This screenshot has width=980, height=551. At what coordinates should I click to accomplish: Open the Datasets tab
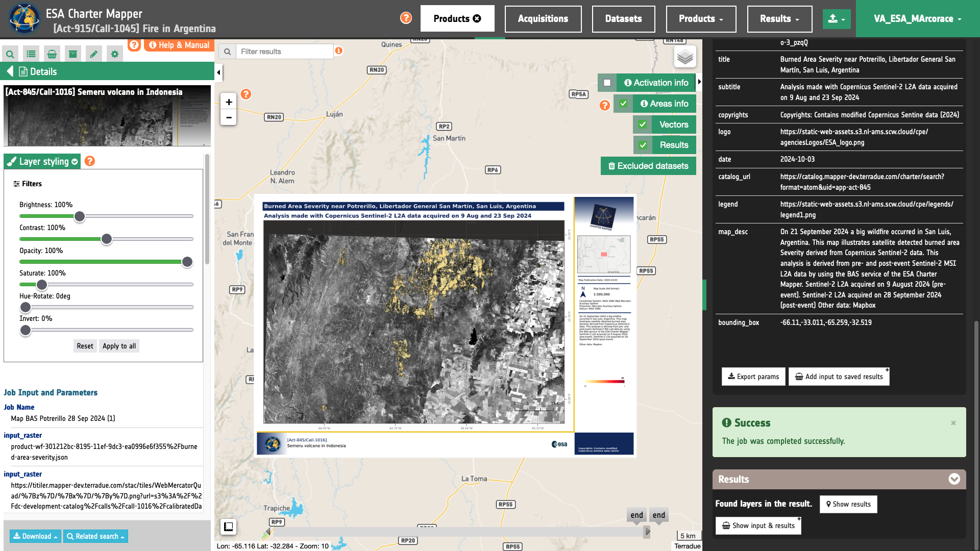point(623,19)
